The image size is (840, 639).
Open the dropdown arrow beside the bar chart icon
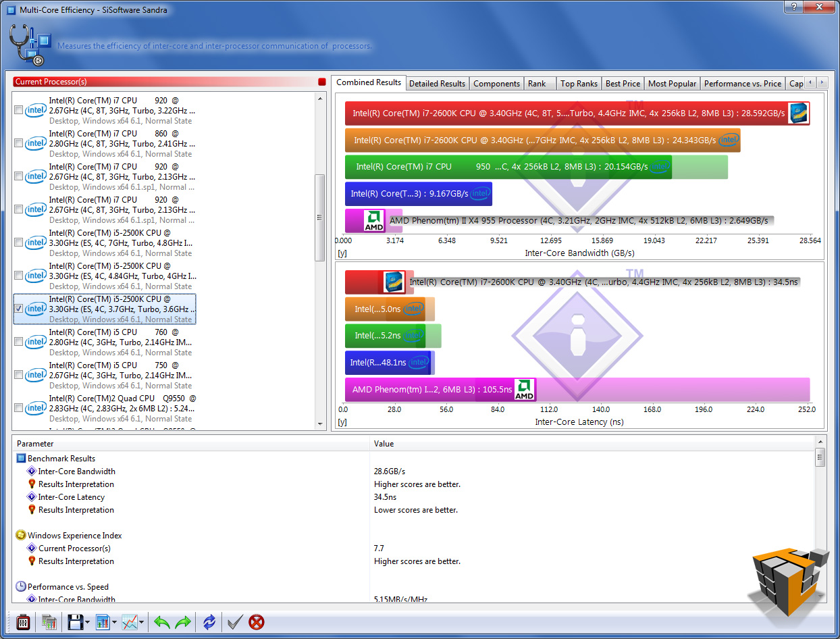[x=114, y=623]
